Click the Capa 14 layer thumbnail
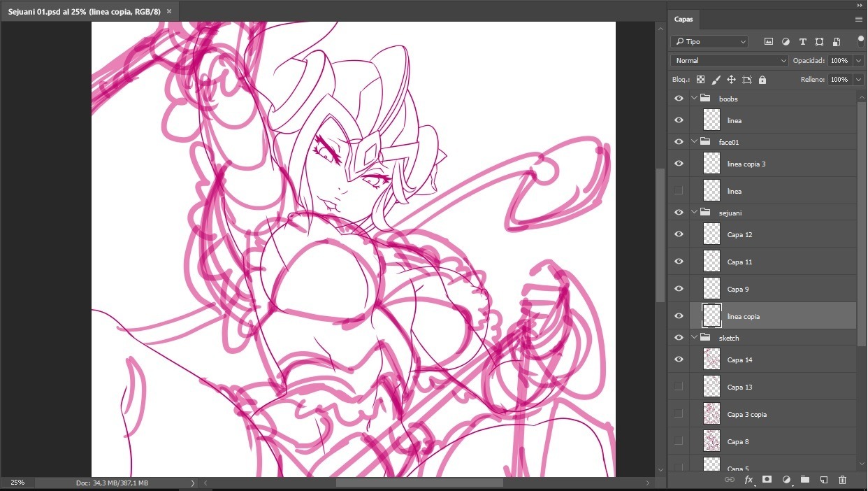This screenshot has width=868, height=491. [x=711, y=360]
